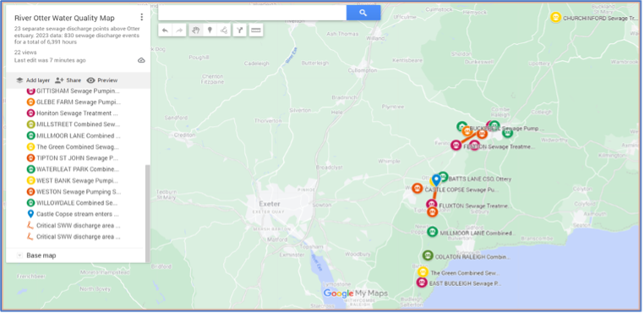
Task: Select Castle Copse stream enters item
Action: pyautogui.click(x=73, y=214)
